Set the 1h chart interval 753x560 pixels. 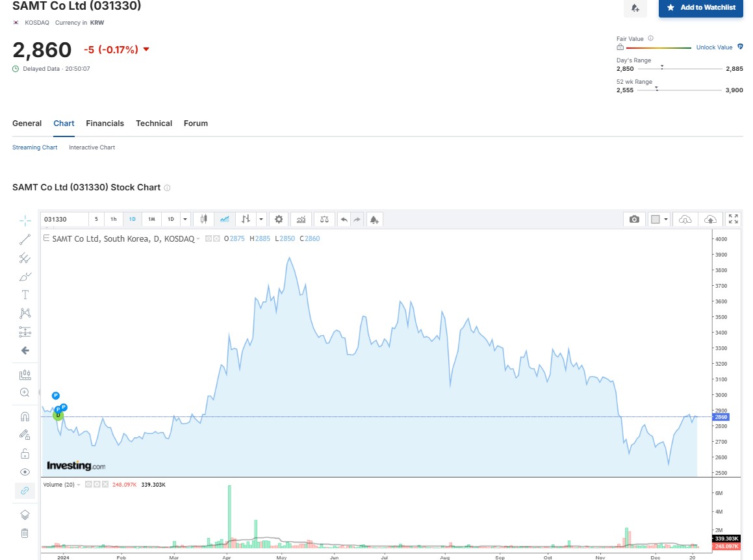click(113, 219)
